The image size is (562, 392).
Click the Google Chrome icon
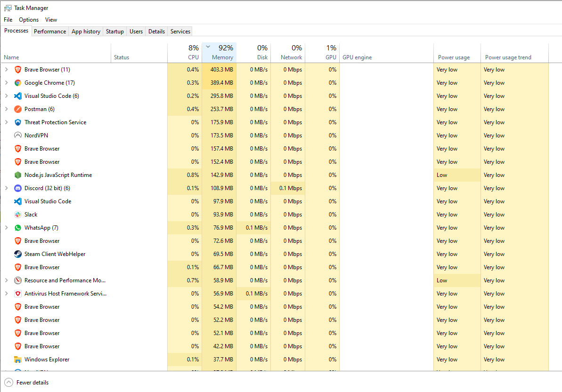pyautogui.click(x=17, y=83)
